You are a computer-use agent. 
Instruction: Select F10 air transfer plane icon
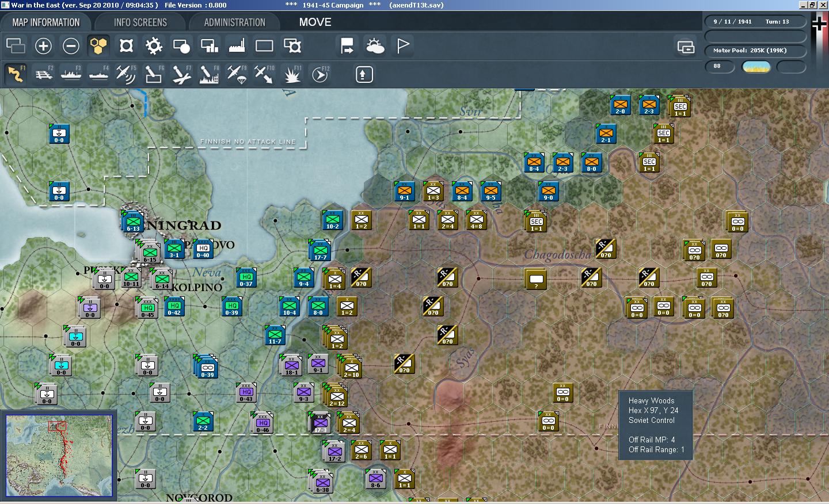[x=264, y=74]
